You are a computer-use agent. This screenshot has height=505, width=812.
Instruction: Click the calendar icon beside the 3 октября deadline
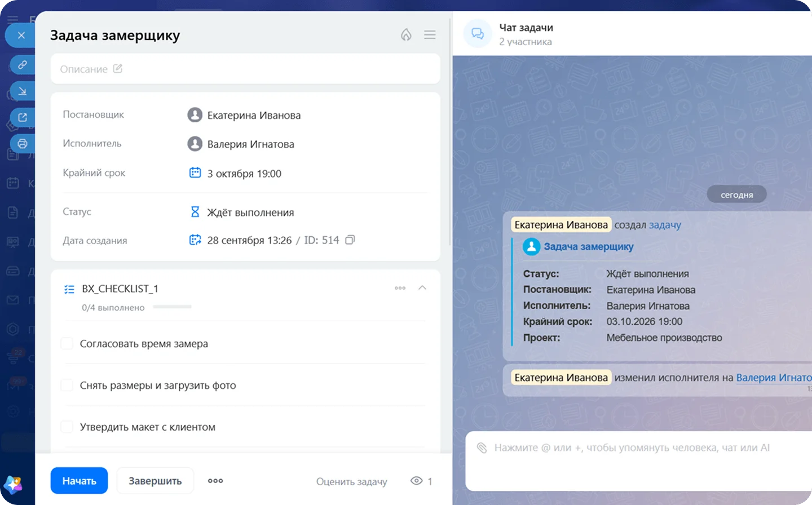pyautogui.click(x=195, y=172)
